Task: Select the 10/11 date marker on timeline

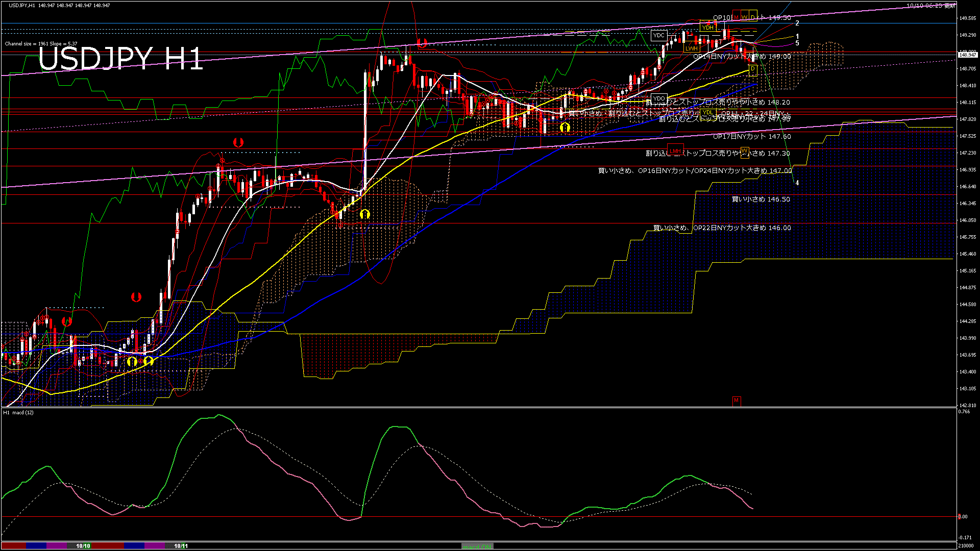Action: click(181, 546)
